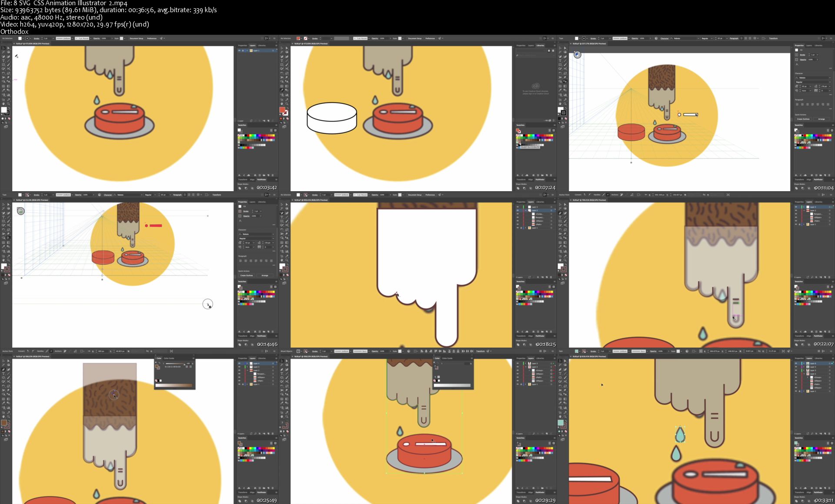Select Perspective Grid tool in the 00:11:04 frame
This screenshot has width=835, height=504.
pyautogui.click(x=565, y=81)
